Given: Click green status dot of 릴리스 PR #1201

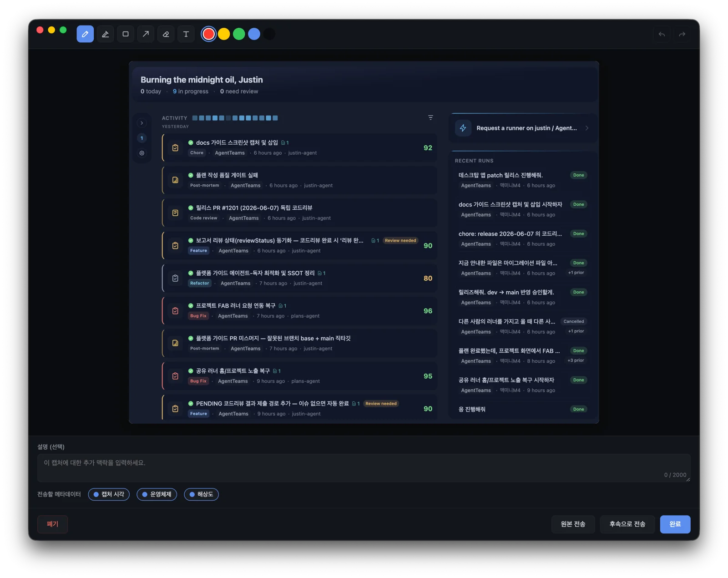Looking at the screenshot, I should point(191,208).
